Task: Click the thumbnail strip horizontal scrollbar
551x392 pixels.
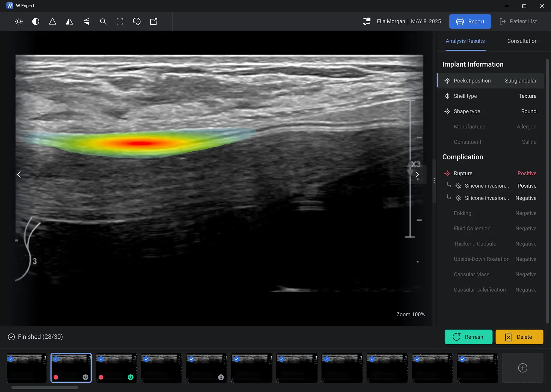Action: coord(45,387)
